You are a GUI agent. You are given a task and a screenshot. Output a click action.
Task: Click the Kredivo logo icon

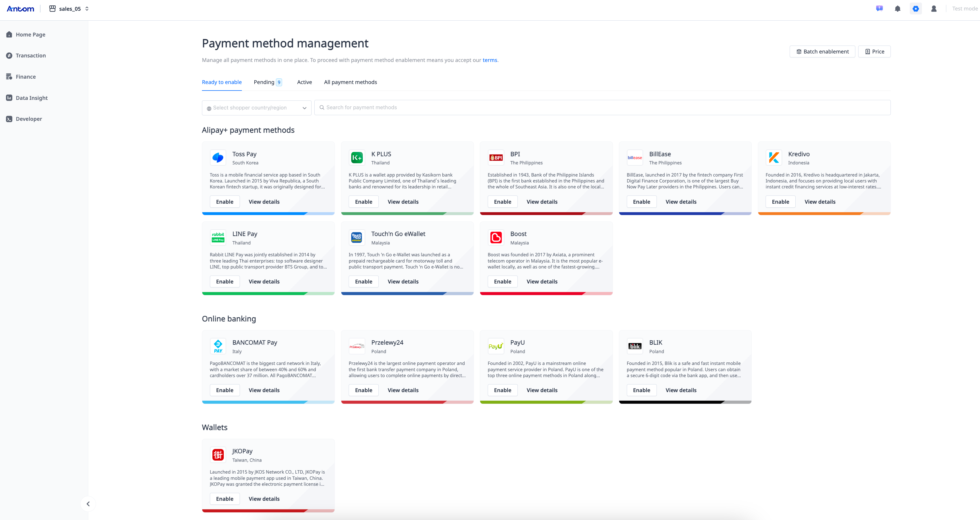point(774,158)
